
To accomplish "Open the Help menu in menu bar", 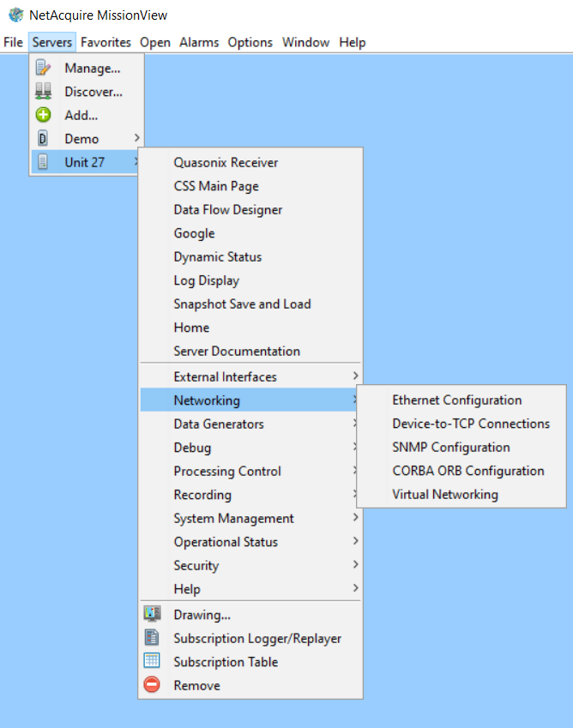I will (353, 42).
